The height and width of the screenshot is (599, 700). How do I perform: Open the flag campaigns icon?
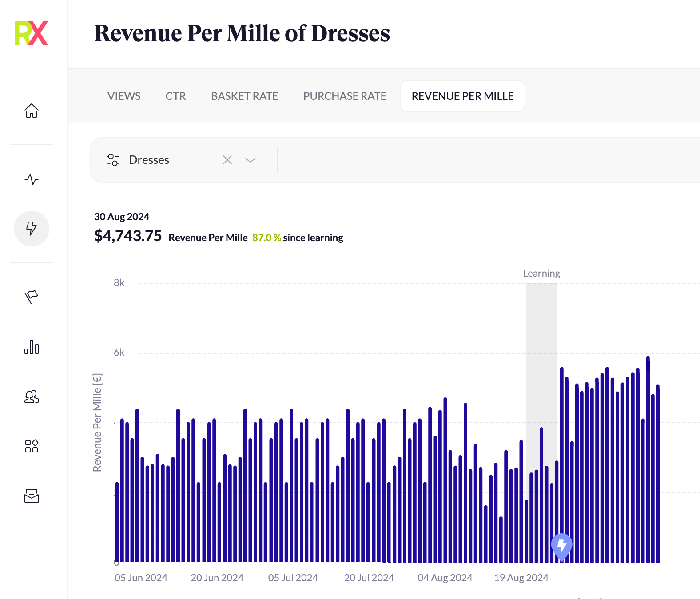click(32, 297)
